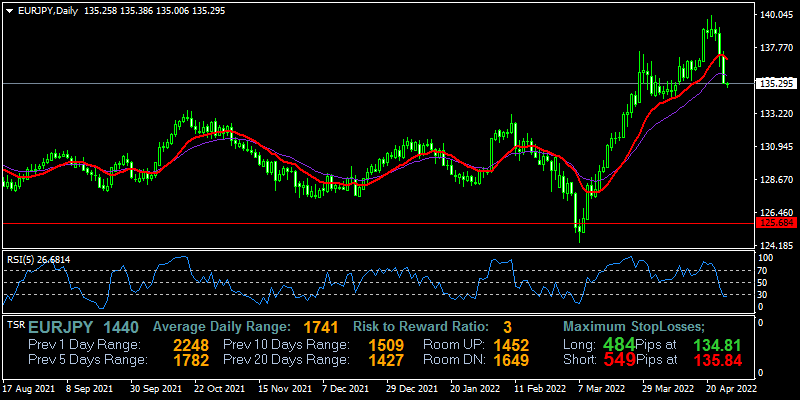This screenshot has width=800, height=400.
Task: Click the 130.945 price scale label
Action: point(776,147)
